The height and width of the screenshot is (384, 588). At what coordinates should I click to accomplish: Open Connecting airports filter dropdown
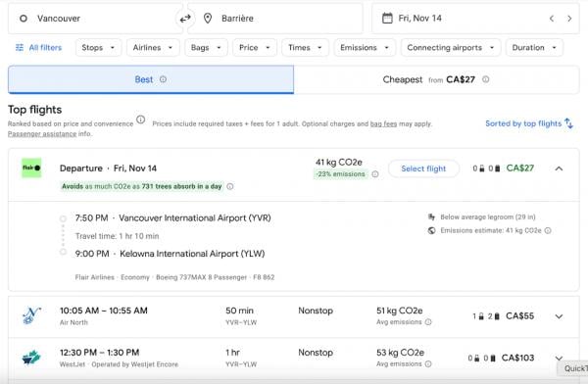pyautogui.click(x=451, y=48)
